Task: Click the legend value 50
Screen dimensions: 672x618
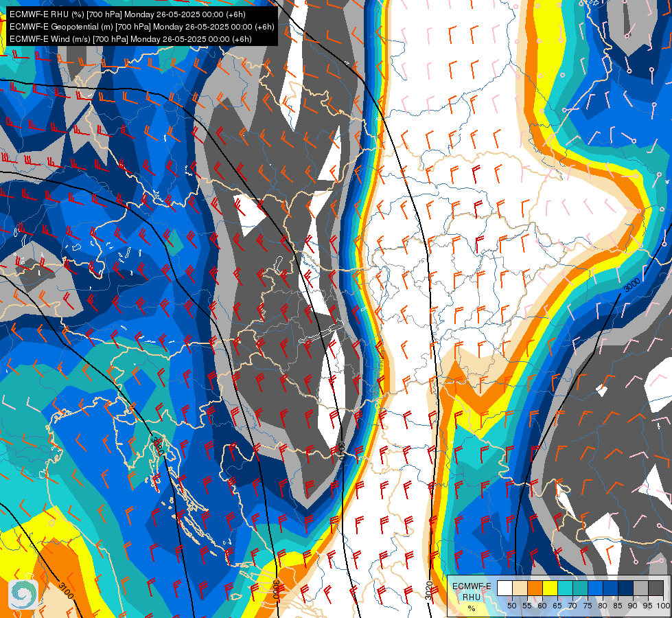Action: (x=511, y=606)
